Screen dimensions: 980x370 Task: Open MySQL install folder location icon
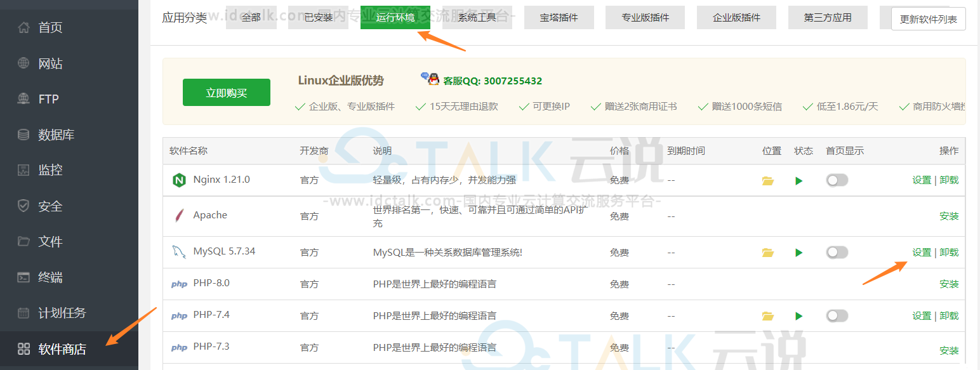coord(768,253)
